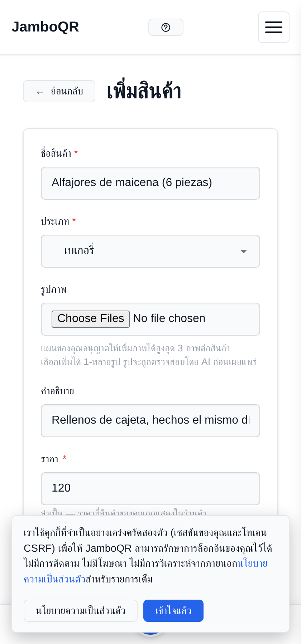Click the 'No file chosen' text
The image size is (301, 644).
tap(169, 318)
